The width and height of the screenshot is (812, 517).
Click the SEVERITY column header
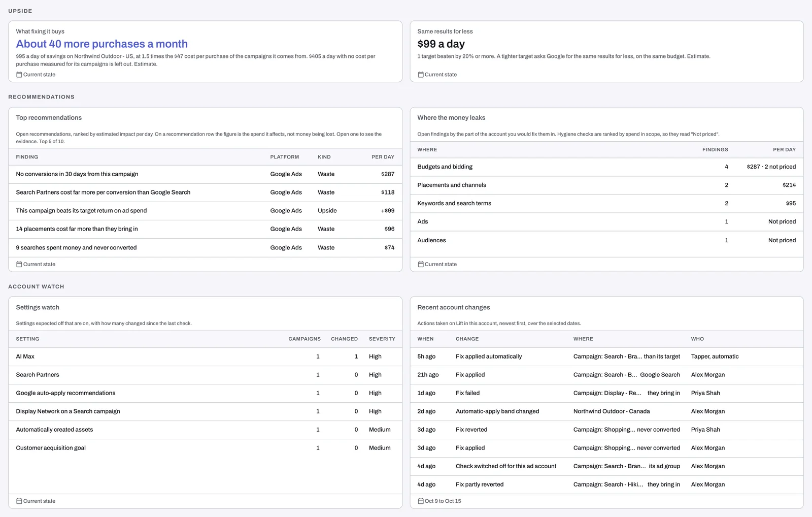(x=382, y=339)
